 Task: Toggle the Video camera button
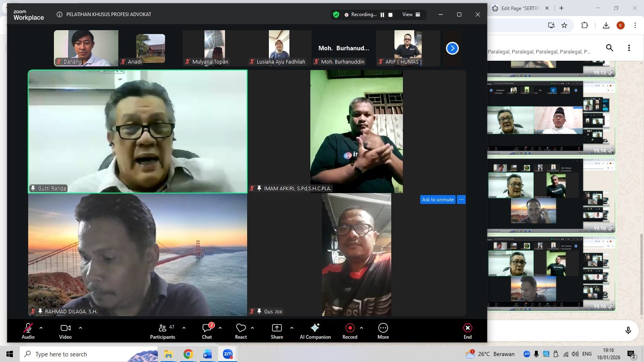click(65, 331)
